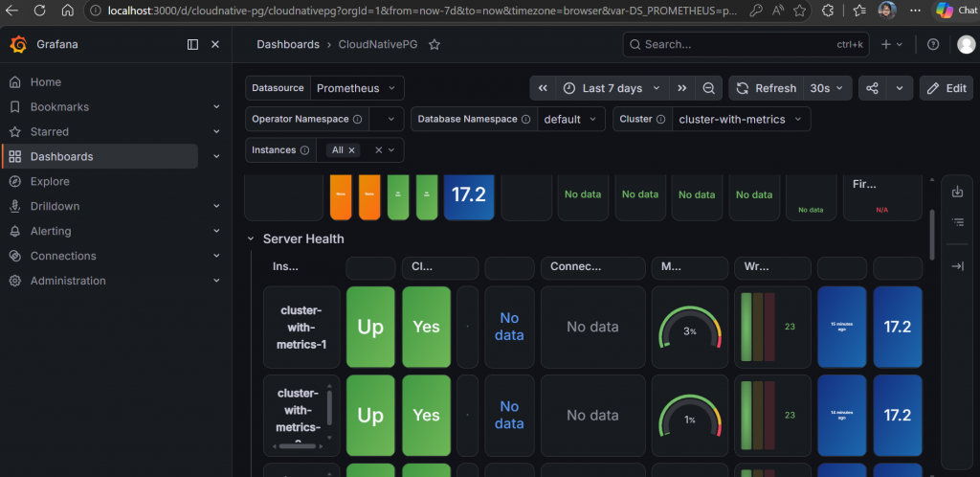Expand the Drilldown sidebar section chevron
The height and width of the screenshot is (477, 980).
(x=216, y=206)
